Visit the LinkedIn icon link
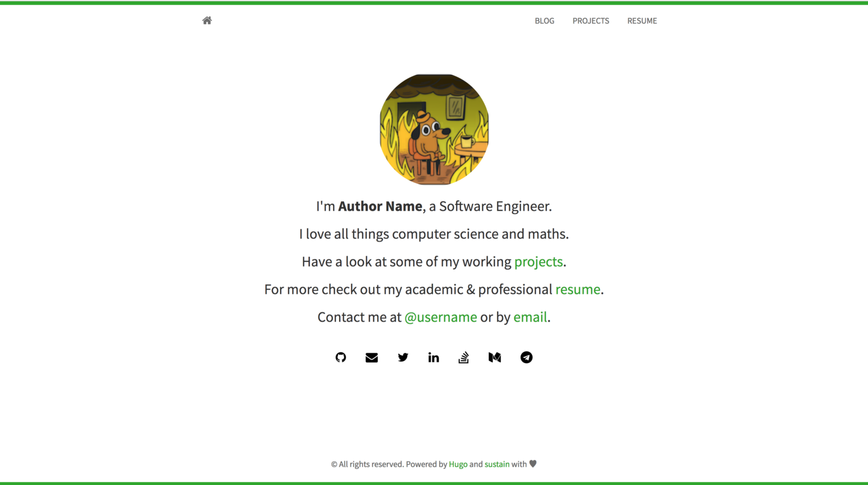 (x=433, y=357)
